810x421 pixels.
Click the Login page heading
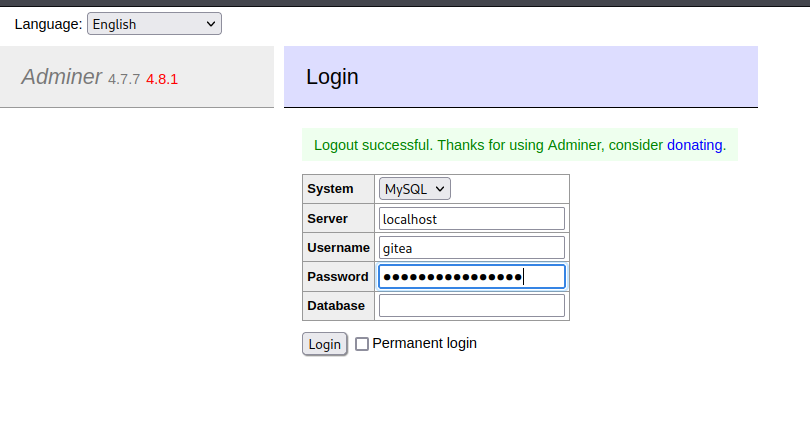[332, 77]
